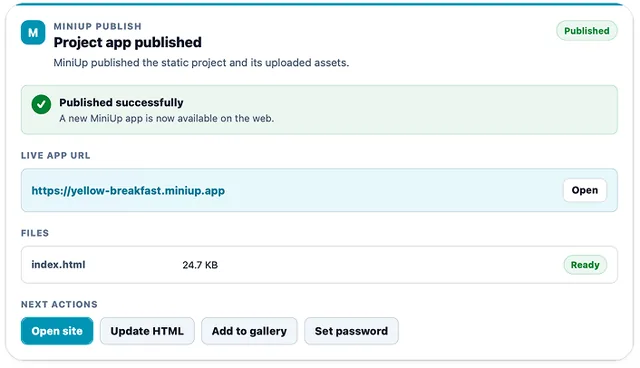Click the 24.7 KB file size
The image size is (640, 368).
(200, 265)
